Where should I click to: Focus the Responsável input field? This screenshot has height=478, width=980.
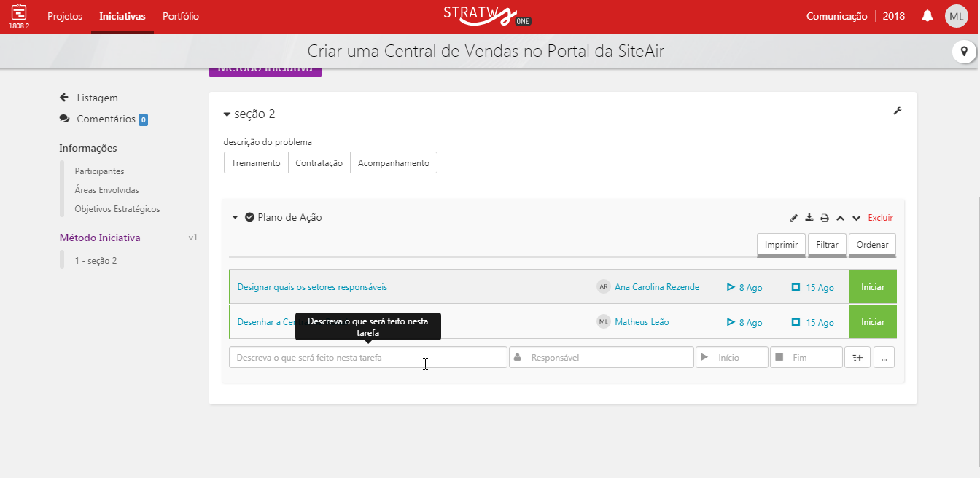pyautogui.click(x=602, y=357)
